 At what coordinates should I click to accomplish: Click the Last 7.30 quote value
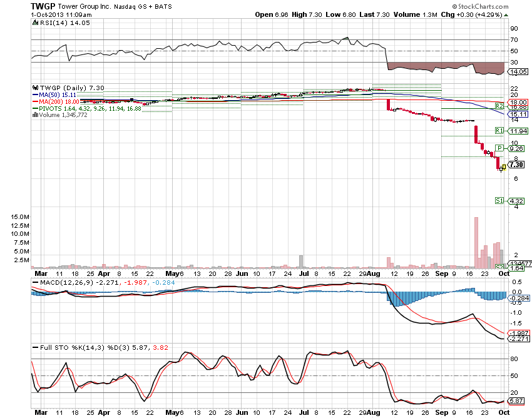click(x=374, y=14)
